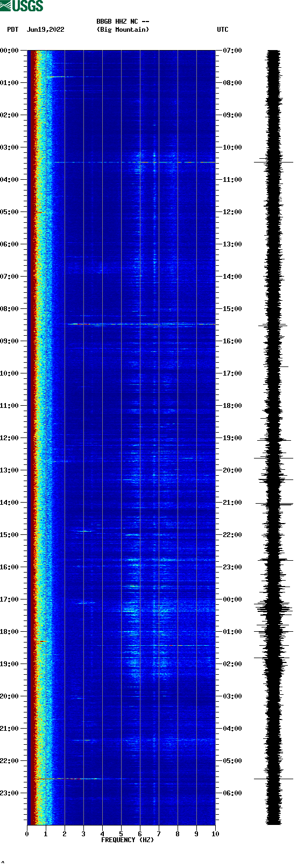The width and height of the screenshot is (297, 868).
Task: Select the (Big Mountain) subtitle
Action: tap(123, 30)
